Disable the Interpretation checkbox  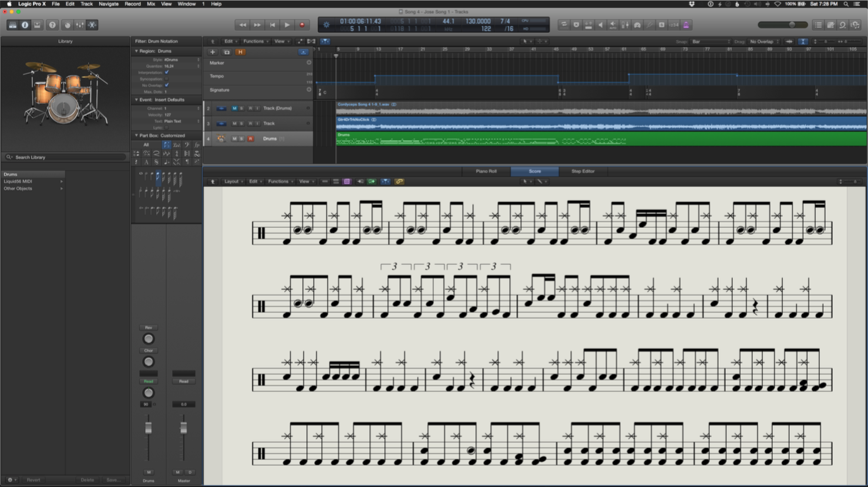tap(166, 72)
